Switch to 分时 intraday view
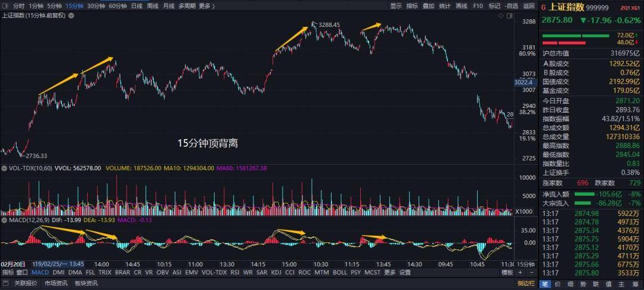 coord(18,6)
